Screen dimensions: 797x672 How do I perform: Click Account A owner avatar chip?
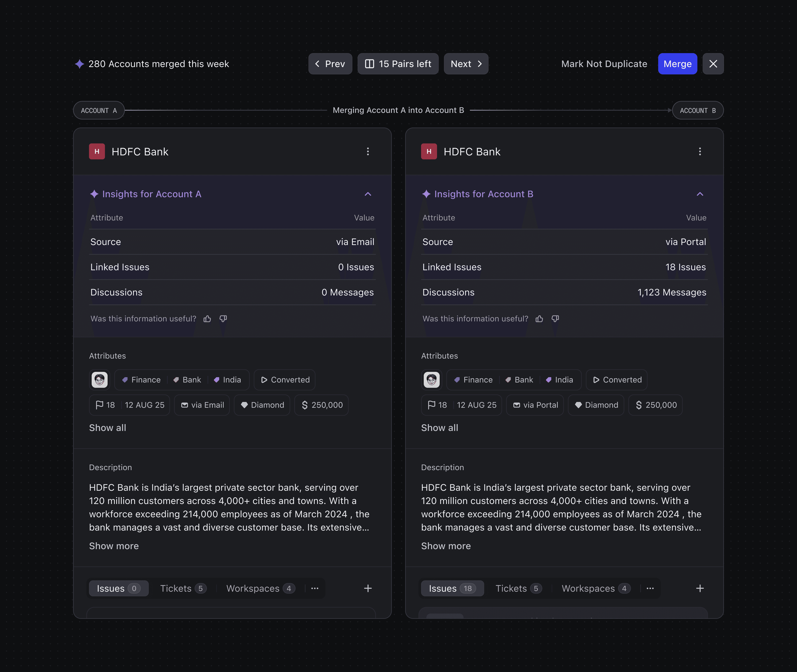100,380
